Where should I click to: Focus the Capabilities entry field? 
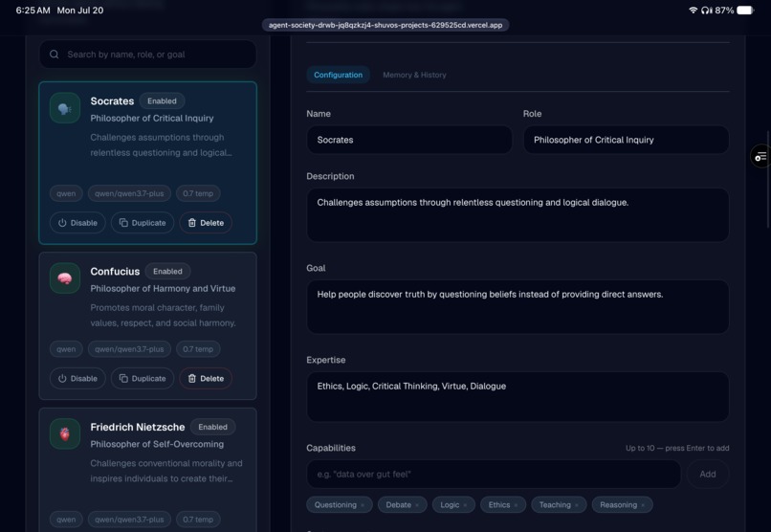494,474
